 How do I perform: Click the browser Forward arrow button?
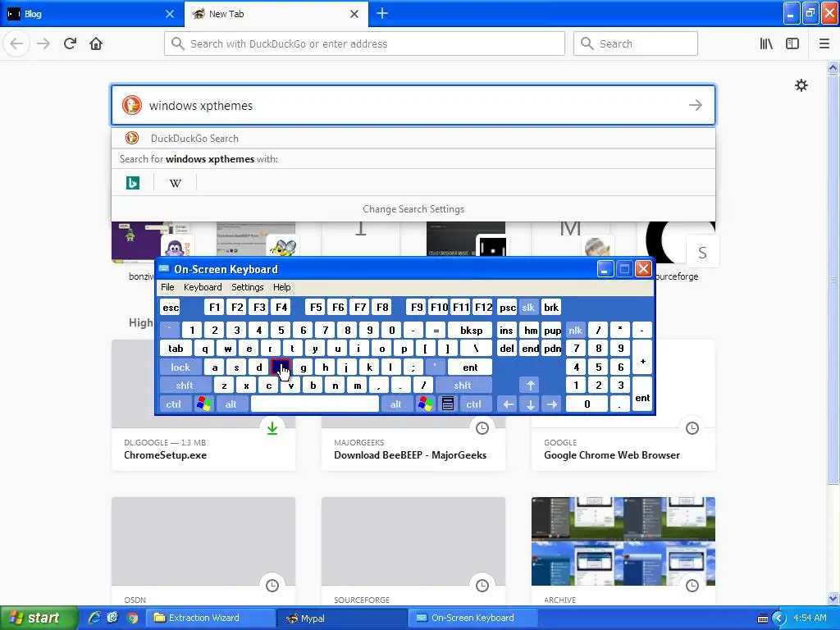point(43,43)
